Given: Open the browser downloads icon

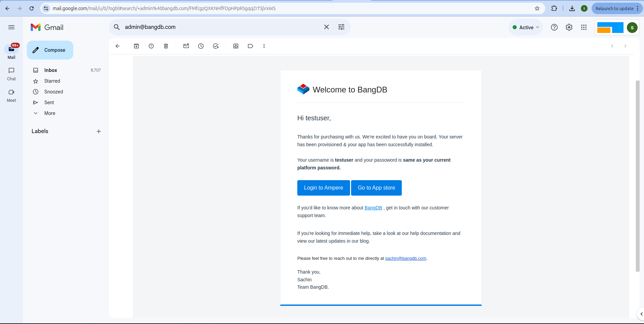Looking at the screenshot, I should tap(572, 8).
